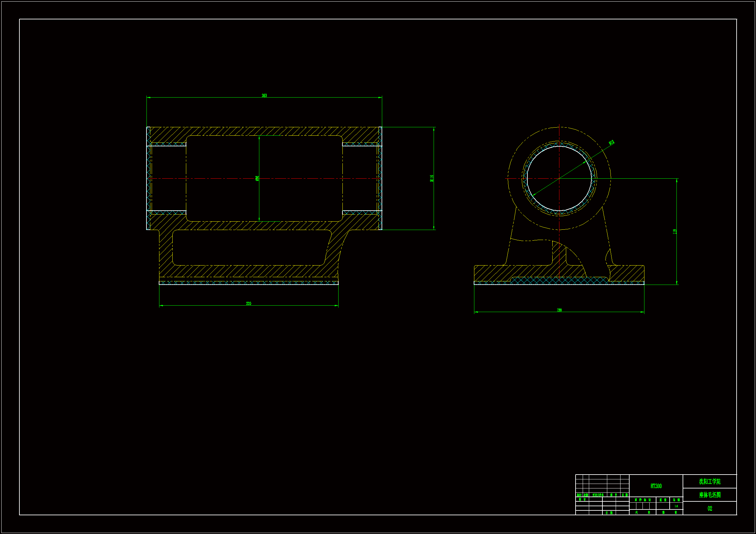This screenshot has height=534, width=756.
Task: Select the Ø95 inner cavity dimension text
Action: pos(257,178)
